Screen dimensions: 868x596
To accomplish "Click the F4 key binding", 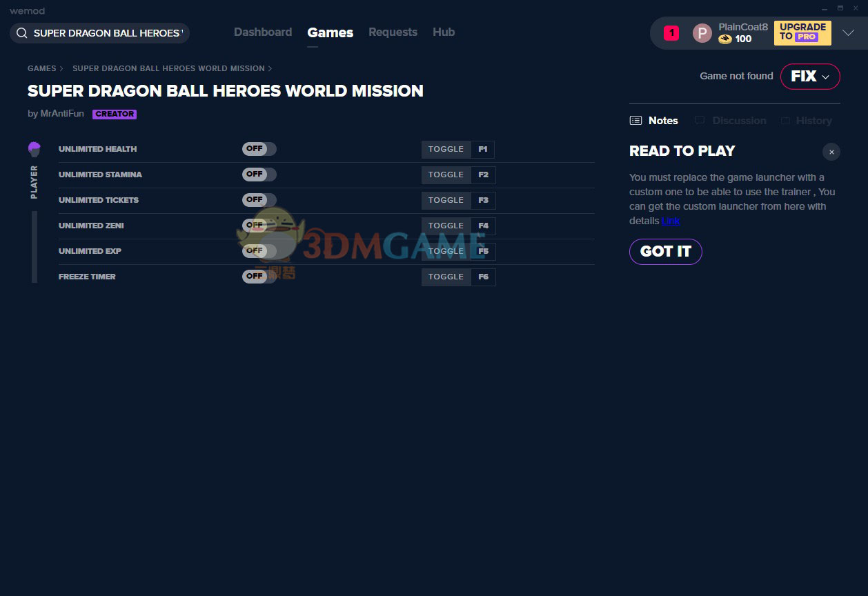I will (483, 226).
